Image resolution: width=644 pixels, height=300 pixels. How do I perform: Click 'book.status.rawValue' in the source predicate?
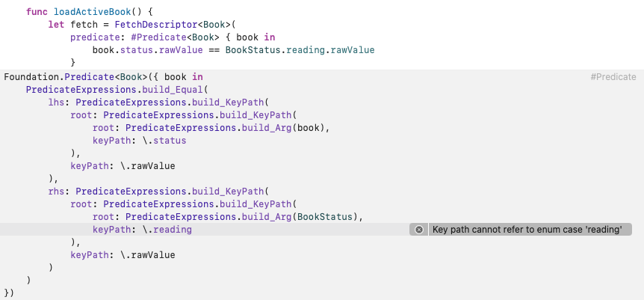tap(148, 50)
